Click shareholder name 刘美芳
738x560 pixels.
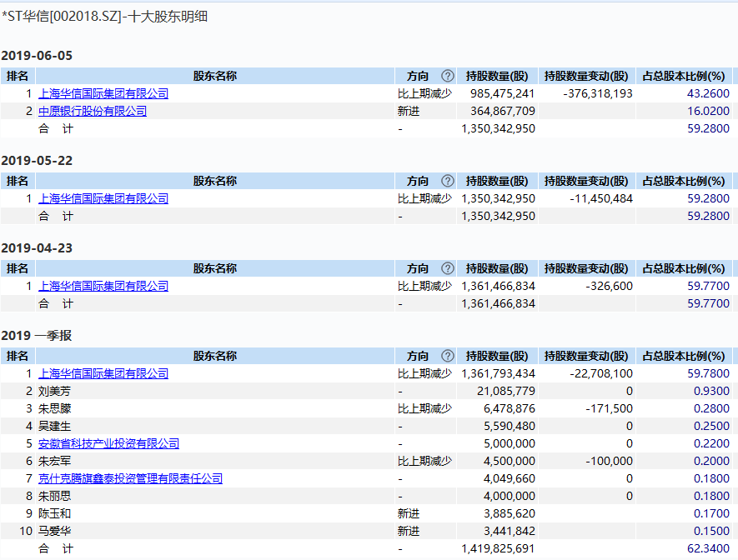54,391
